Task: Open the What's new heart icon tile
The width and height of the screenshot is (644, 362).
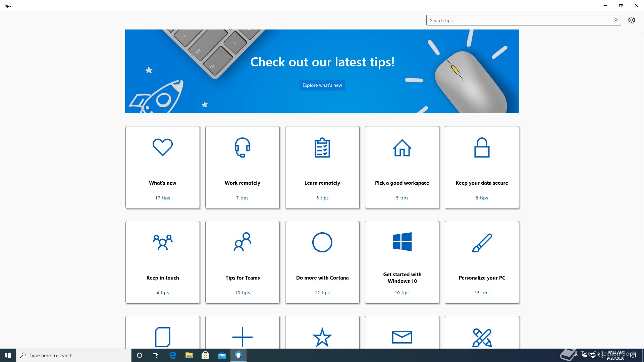Action: click(x=162, y=147)
